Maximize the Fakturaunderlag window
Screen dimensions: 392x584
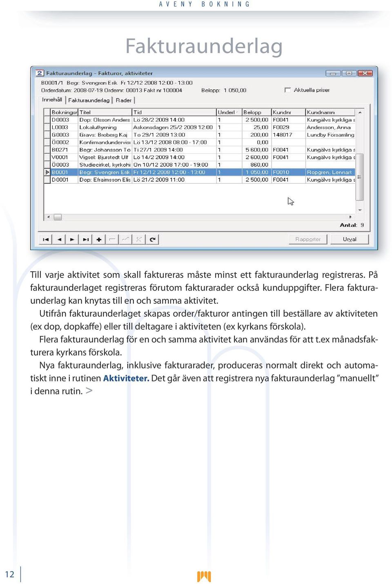pos(349,73)
